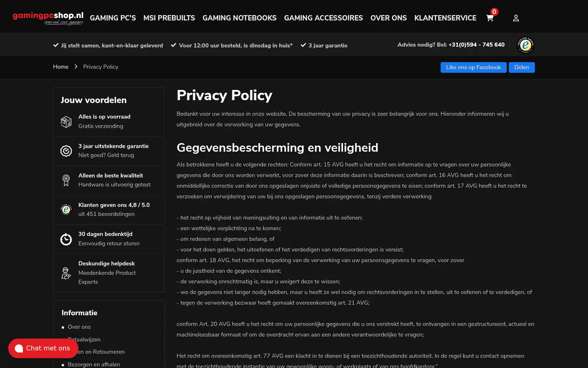588x368 pixels.
Task: Click the checkmark before 3 jaar garantie
Action: pyautogui.click(x=303, y=45)
